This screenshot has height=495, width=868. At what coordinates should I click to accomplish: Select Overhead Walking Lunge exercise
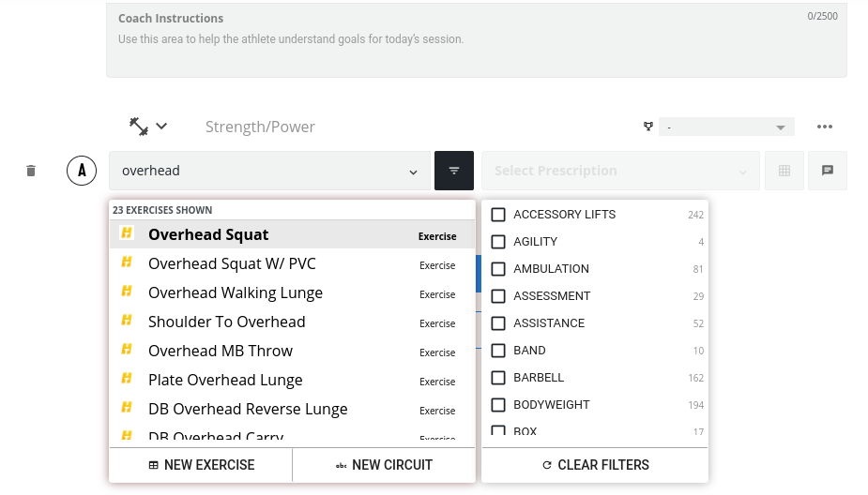click(236, 292)
